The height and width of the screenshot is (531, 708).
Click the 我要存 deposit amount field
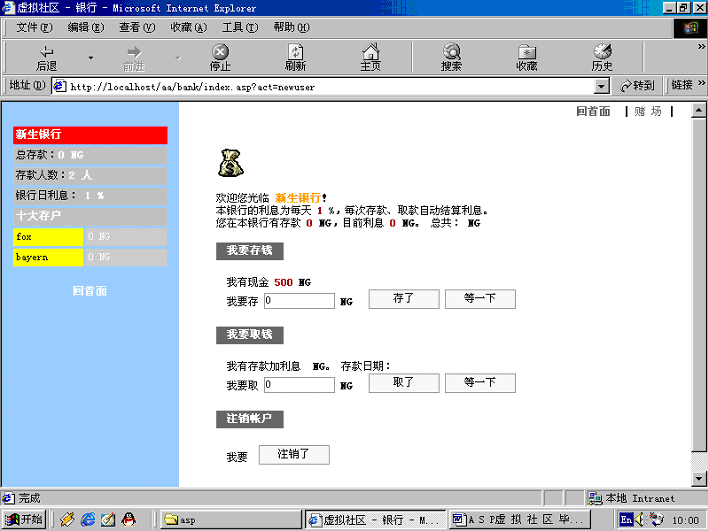[299, 300]
